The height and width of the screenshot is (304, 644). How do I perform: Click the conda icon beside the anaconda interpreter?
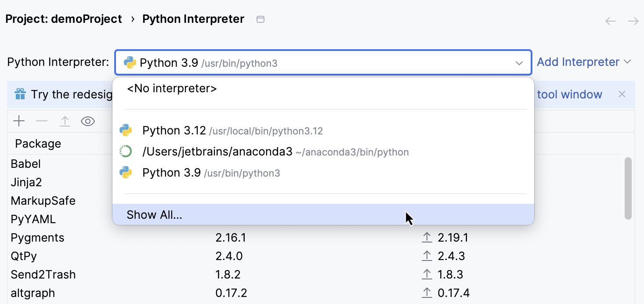pyautogui.click(x=126, y=151)
